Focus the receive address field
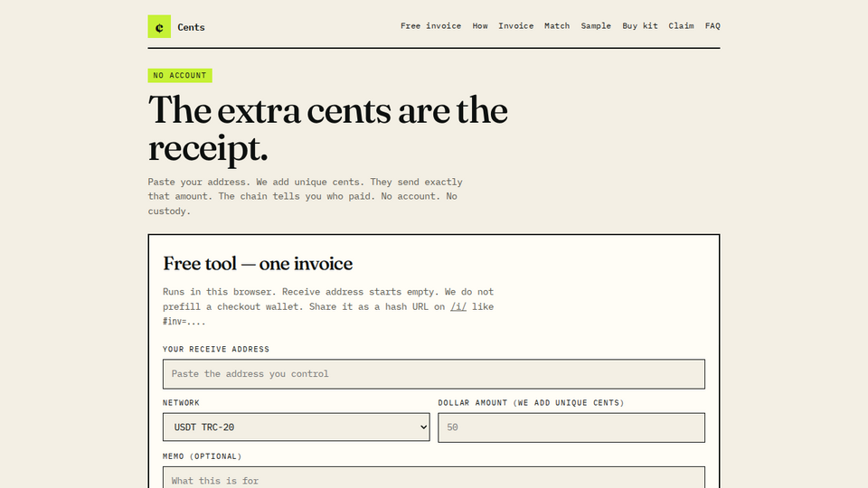868x488 pixels. [x=433, y=374]
